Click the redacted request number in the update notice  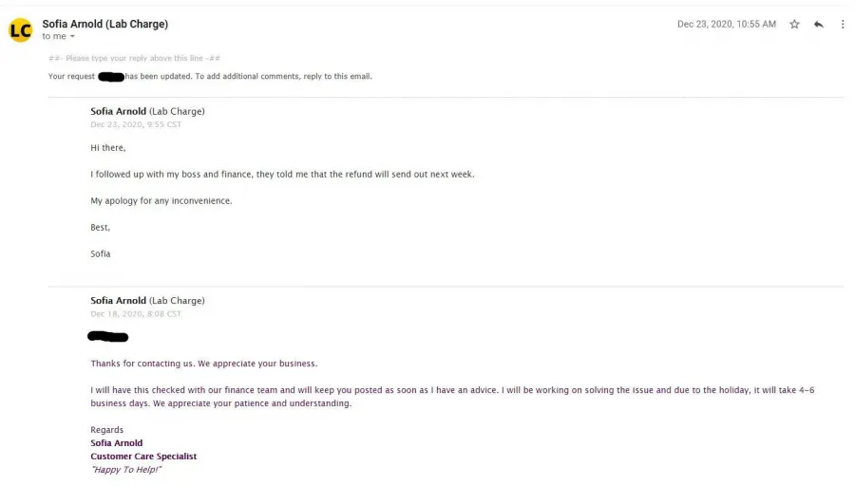[111, 77]
